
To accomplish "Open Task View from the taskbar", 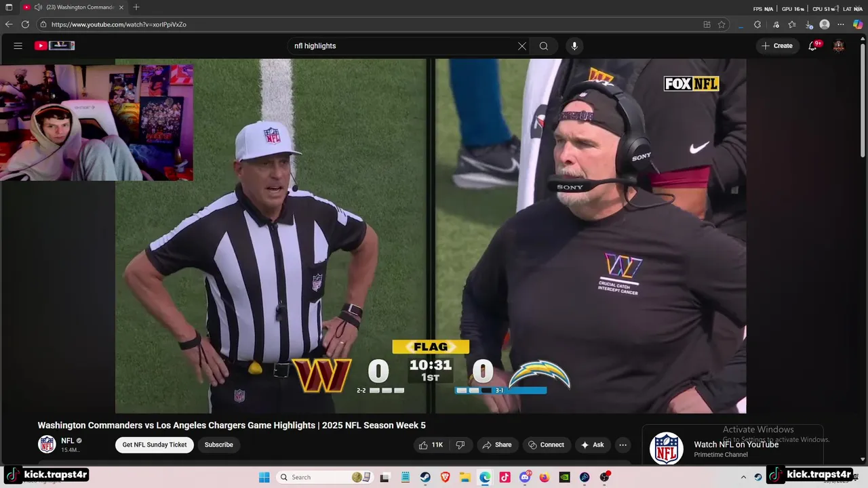I will point(384,477).
